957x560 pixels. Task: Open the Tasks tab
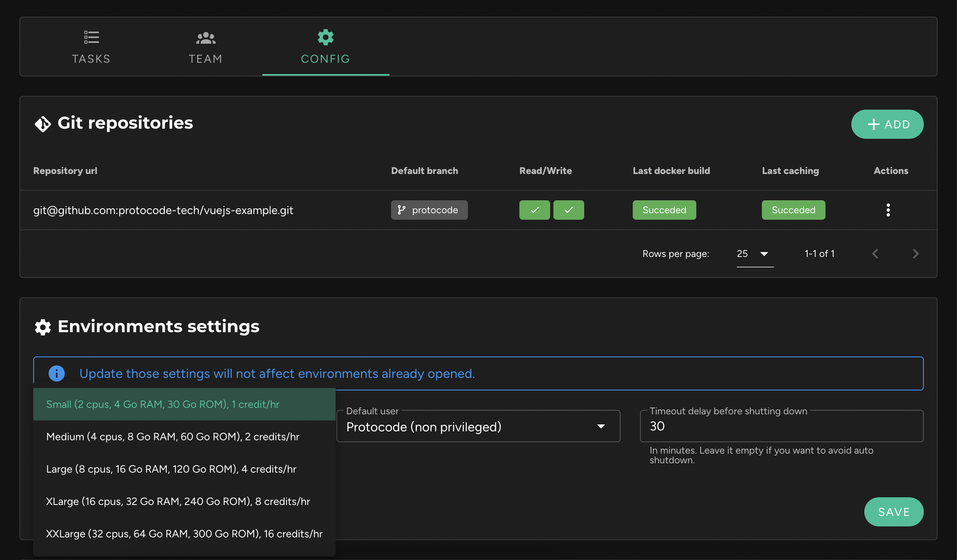[x=91, y=47]
